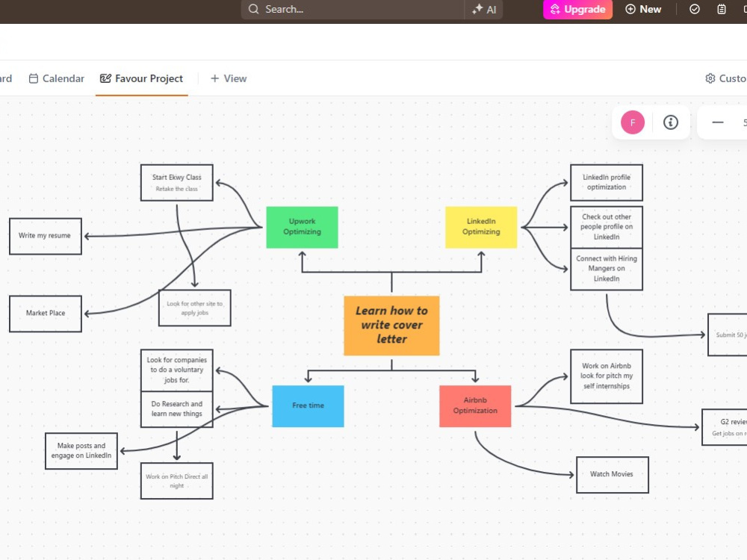The height and width of the screenshot is (560, 747).
Task: Switch to the Calendar view tab
Action: pyautogui.click(x=56, y=78)
